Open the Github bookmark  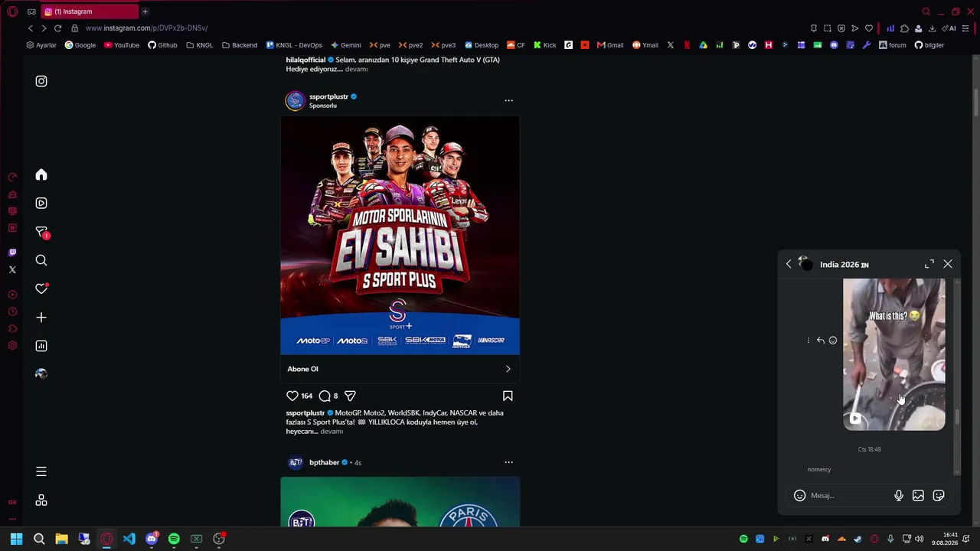[x=162, y=45]
